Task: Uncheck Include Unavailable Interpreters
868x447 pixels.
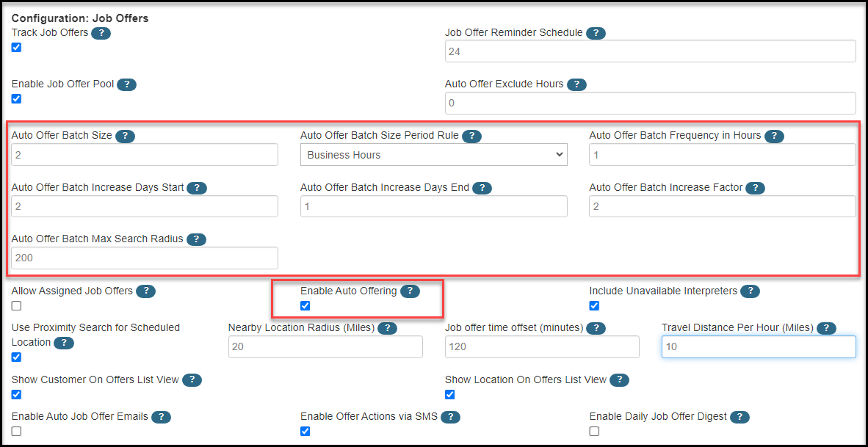Action: pyautogui.click(x=594, y=305)
